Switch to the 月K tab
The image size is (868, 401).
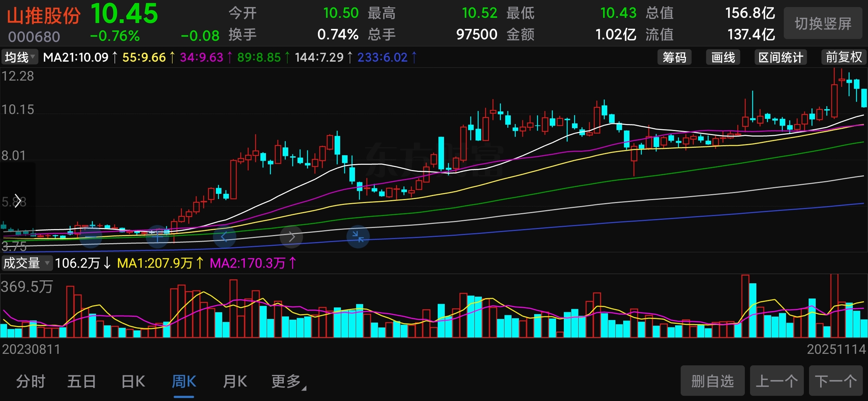235,381
